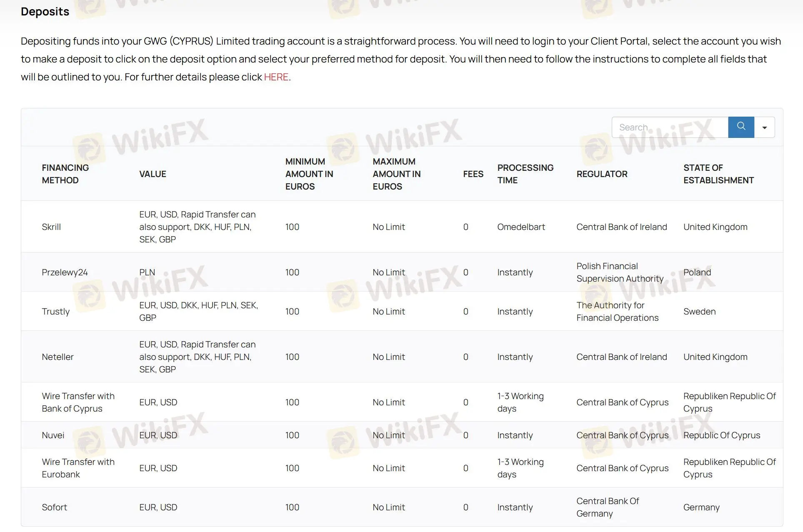Sort the table by STATE OF ESTABLISHMENT
Viewport: 803px width, 532px height.
[x=718, y=174]
